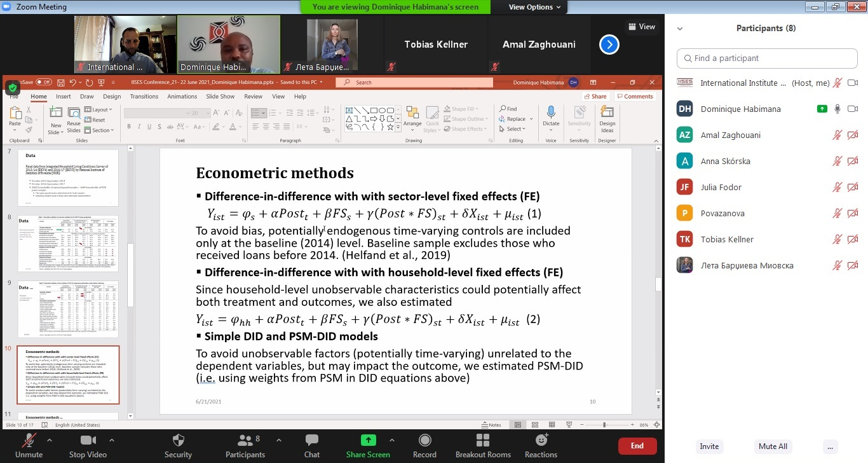Click the red End meeting button
This screenshot has height=463, width=868.
637,446
